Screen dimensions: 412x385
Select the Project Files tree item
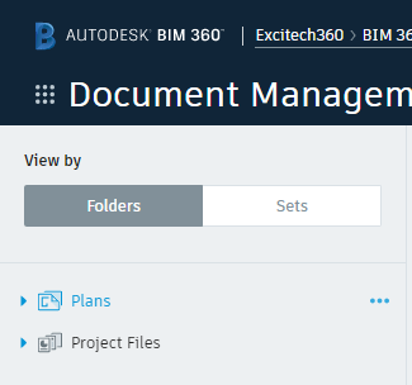tap(116, 343)
